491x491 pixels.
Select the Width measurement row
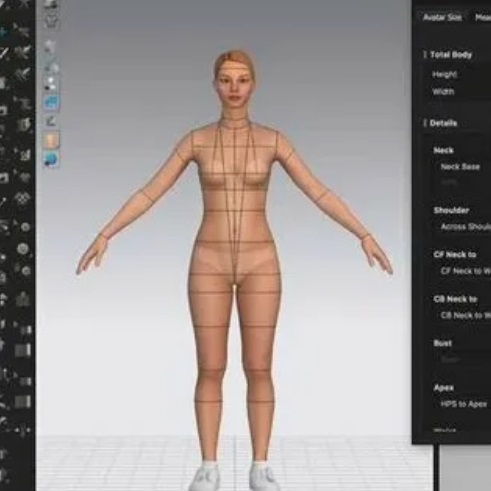(x=443, y=91)
